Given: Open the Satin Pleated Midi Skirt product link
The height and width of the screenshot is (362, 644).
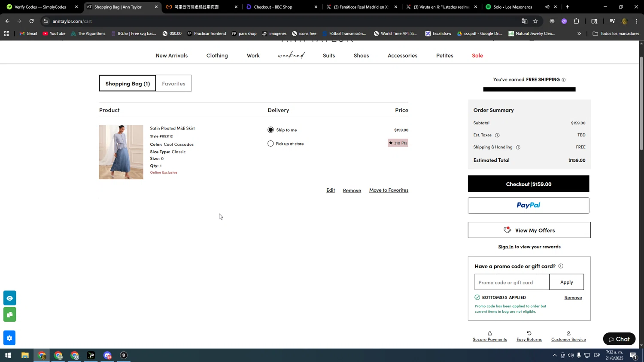Looking at the screenshot, I should pos(173,128).
